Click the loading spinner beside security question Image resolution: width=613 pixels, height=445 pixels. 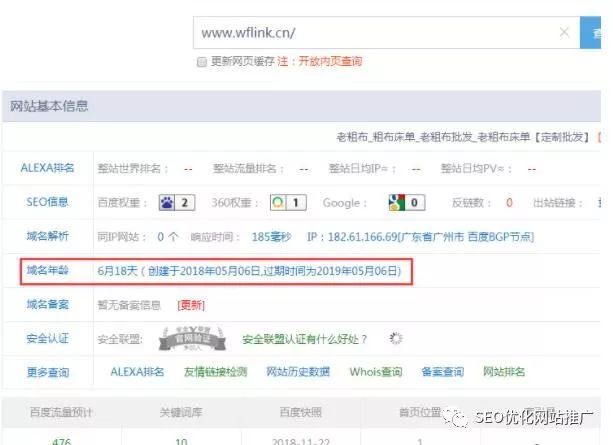[396, 338]
